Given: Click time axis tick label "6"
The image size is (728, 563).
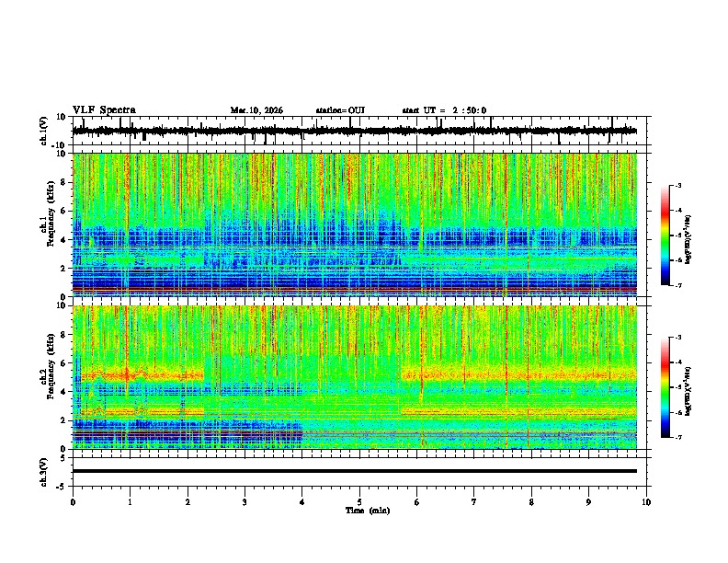Looking at the screenshot, I should tap(416, 502).
